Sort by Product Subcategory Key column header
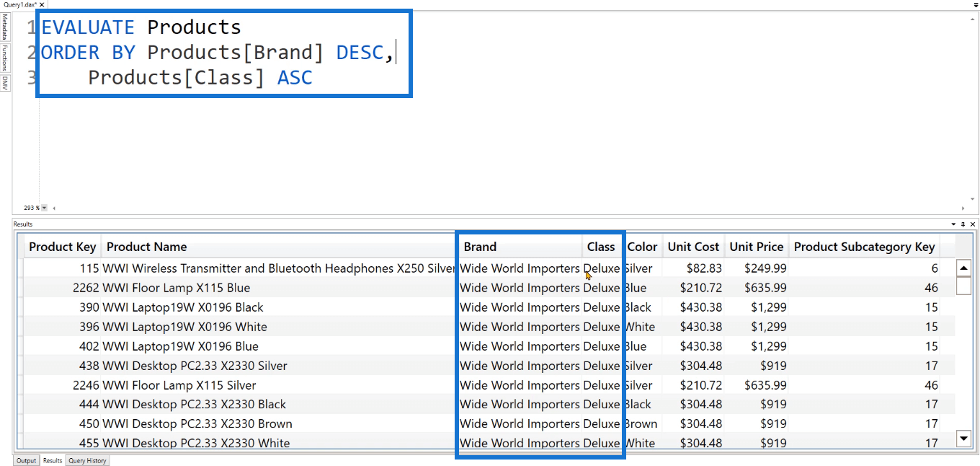The image size is (980, 466). point(865,247)
